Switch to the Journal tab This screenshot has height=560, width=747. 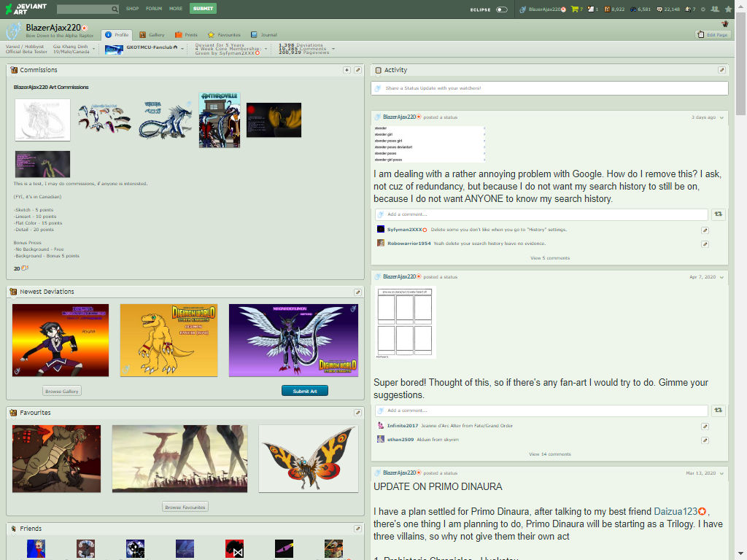click(x=263, y=35)
